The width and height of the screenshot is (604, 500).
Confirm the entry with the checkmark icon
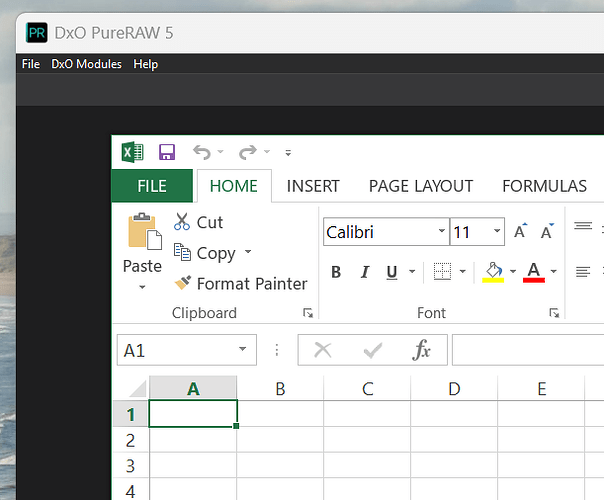372,350
